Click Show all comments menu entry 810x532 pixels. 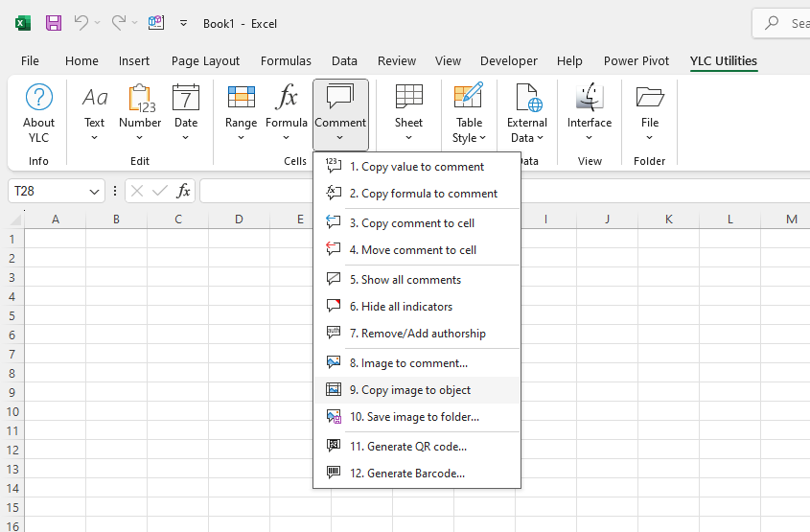[x=405, y=280]
